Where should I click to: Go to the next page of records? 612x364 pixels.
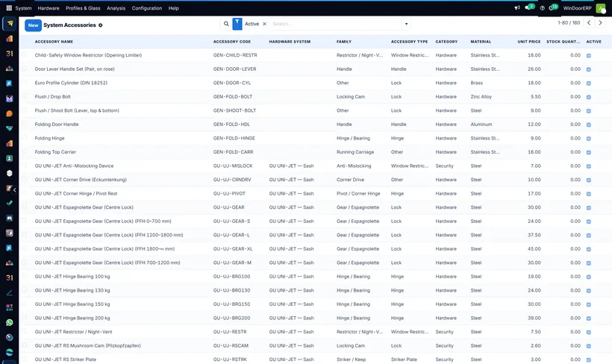600,23
